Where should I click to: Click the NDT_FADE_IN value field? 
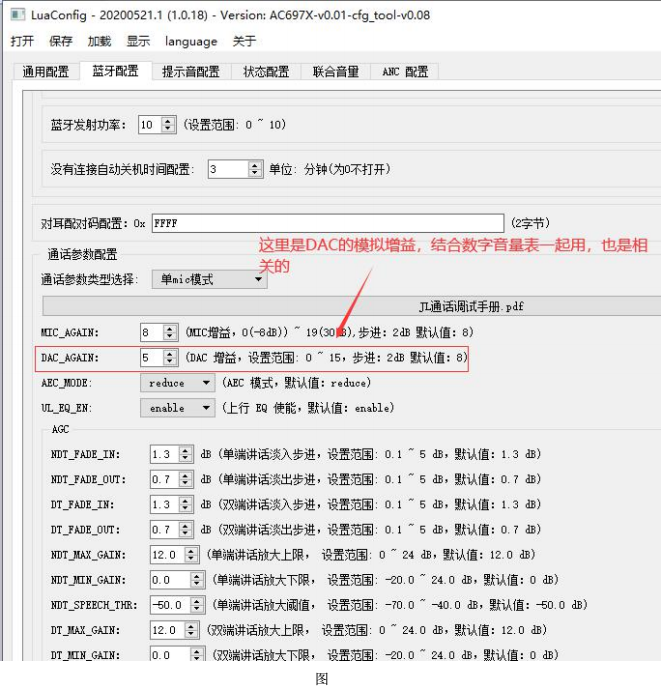pos(164,454)
